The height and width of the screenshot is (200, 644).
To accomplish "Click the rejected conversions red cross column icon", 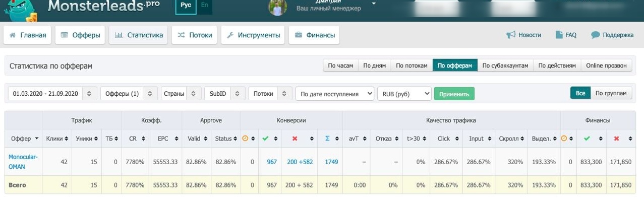I will 295,139.
